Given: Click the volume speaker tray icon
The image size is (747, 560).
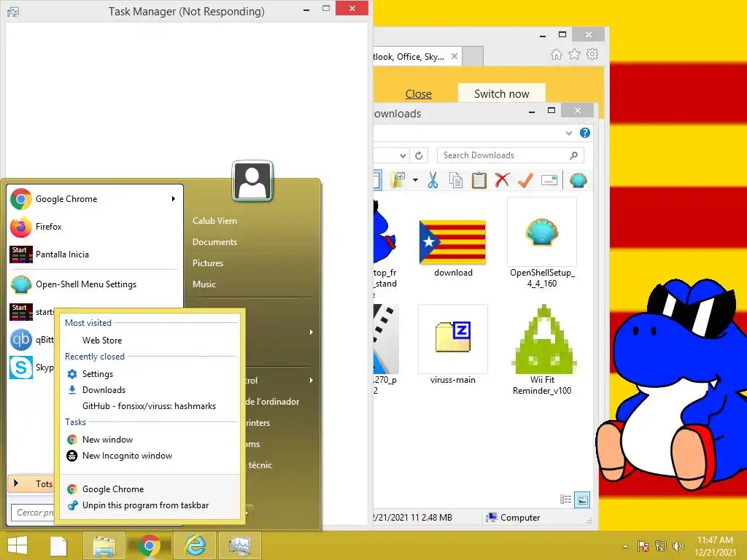Looking at the screenshot, I should pos(678,546).
